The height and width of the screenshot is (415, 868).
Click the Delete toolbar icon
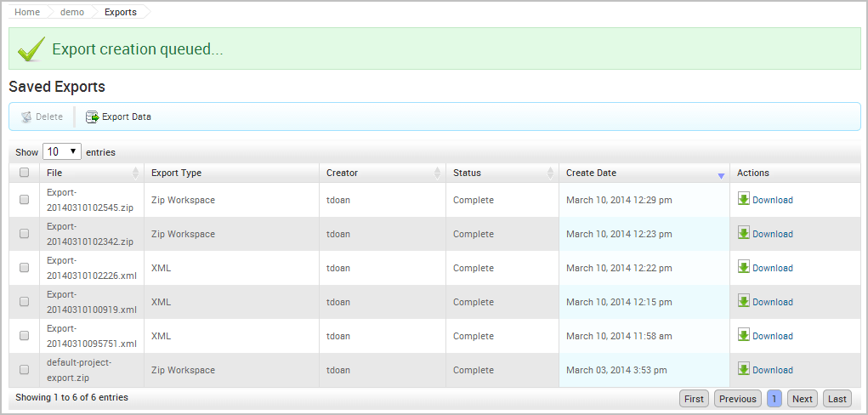click(x=26, y=117)
